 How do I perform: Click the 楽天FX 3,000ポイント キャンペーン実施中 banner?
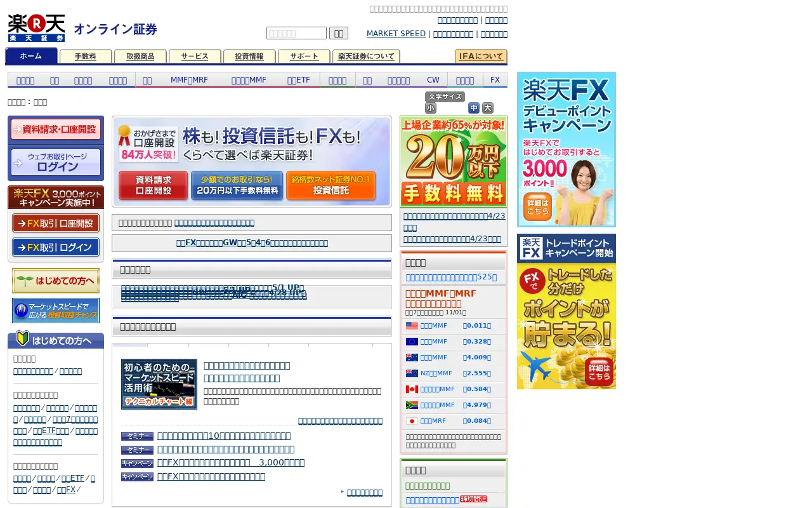click(56, 197)
